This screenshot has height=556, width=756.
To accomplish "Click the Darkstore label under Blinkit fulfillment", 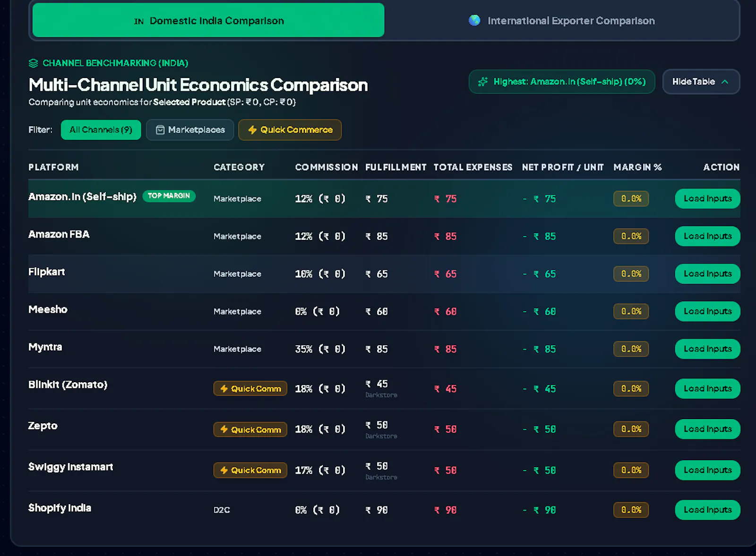I will pyautogui.click(x=381, y=395).
